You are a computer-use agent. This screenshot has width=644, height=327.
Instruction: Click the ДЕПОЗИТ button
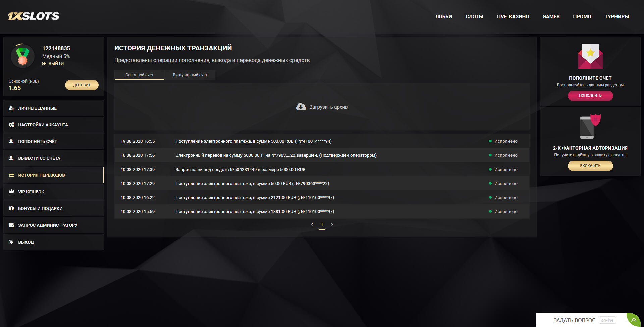(x=82, y=85)
